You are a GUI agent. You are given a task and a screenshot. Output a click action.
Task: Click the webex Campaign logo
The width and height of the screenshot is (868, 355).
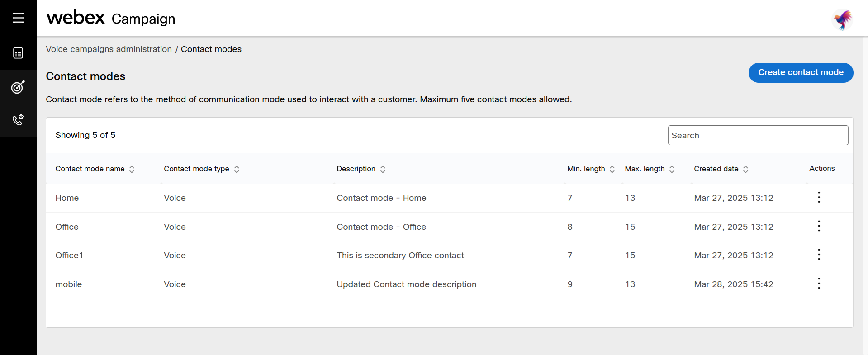point(111,18)
